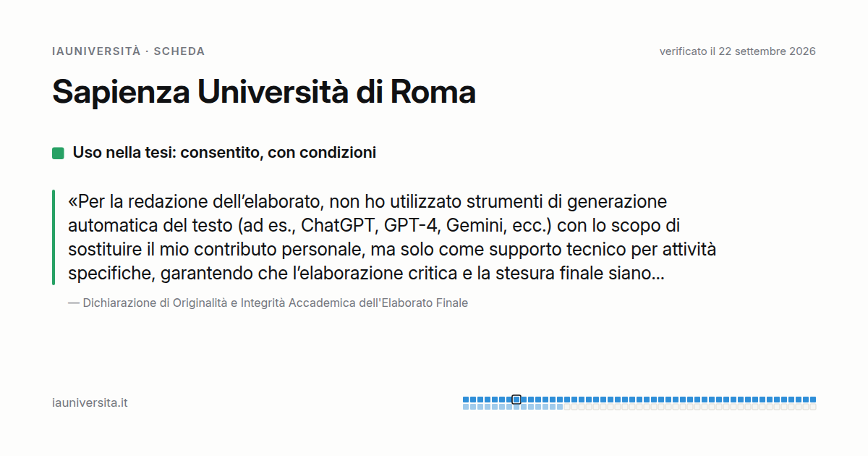
Task: Click the dark blue square left of the outlined one
Action: tap(509, 400)
